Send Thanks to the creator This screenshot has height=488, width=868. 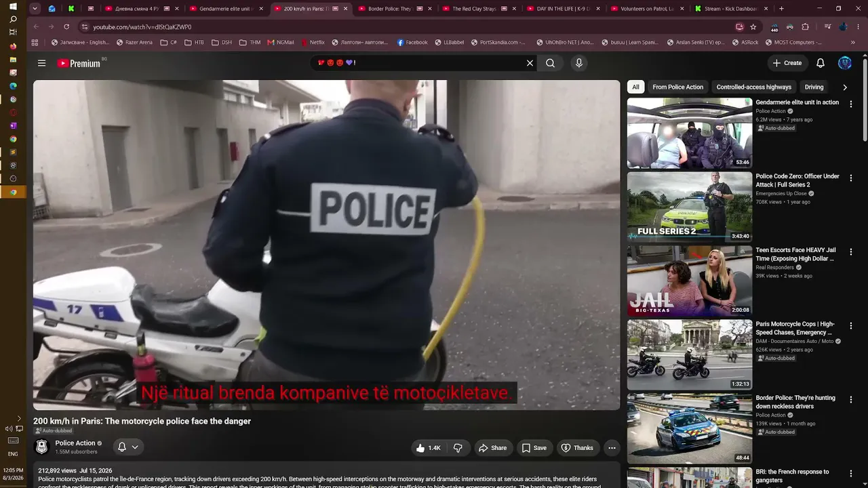click(577, 448)
